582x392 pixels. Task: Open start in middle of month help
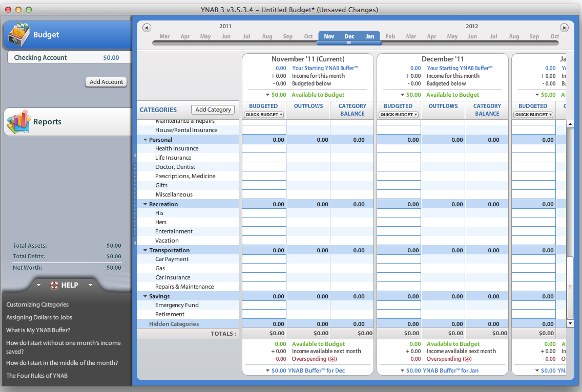[62, 363]
